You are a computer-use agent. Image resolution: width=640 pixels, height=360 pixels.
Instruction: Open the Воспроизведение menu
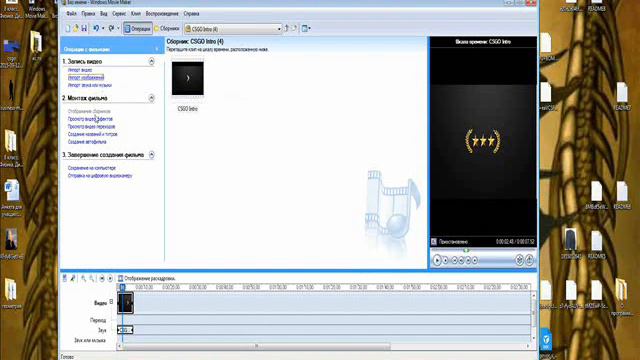162,14
